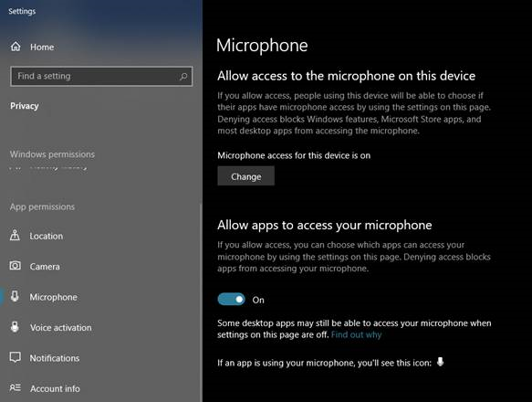Click the Home icon in sidebar
532x402 pixels.
(x=16, y=47)
